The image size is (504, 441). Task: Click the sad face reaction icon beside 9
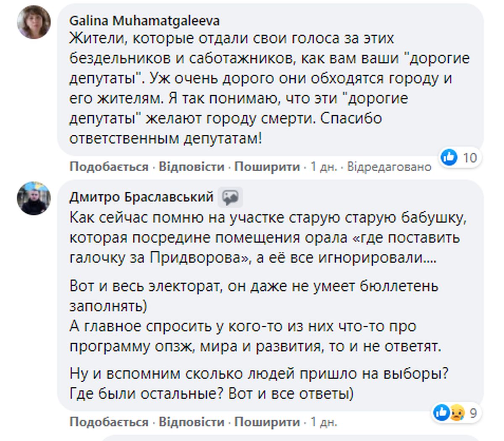(457, 413)
